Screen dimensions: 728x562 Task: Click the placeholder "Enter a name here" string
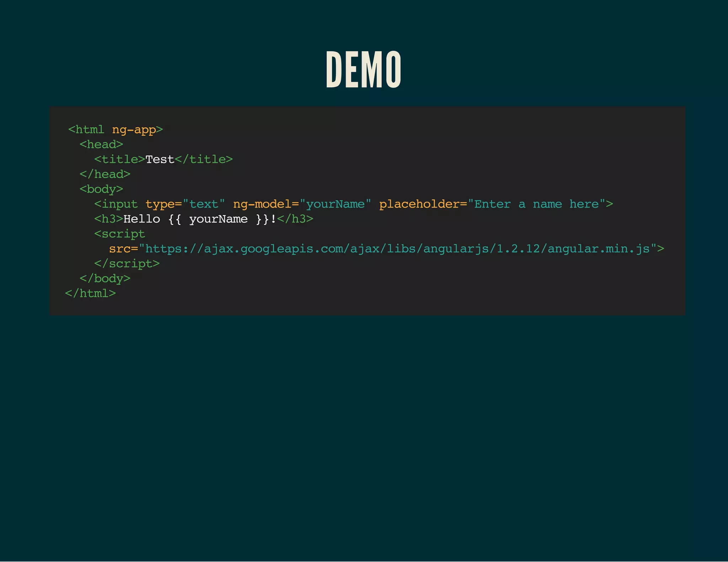[537, 204]
